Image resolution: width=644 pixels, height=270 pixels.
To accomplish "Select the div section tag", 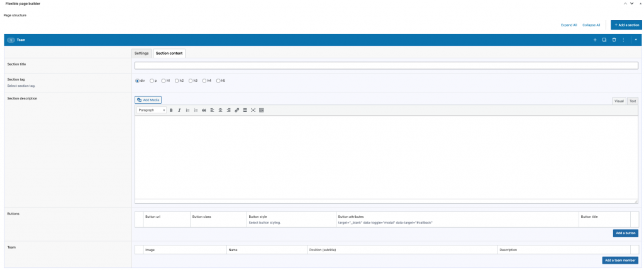I will [x=138, y=81].
